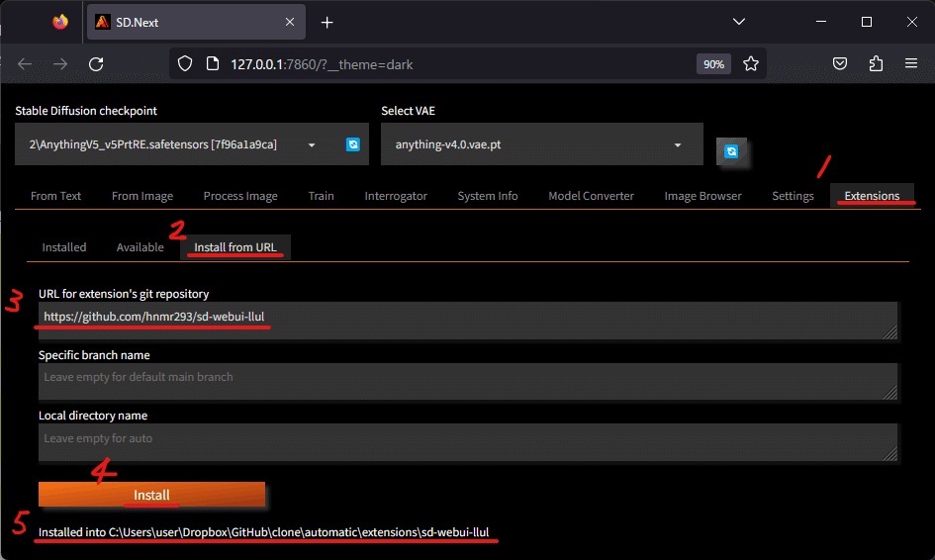Open the Train tab
The width and height of the screenshot is (935, 560).
tap(321, 196)
